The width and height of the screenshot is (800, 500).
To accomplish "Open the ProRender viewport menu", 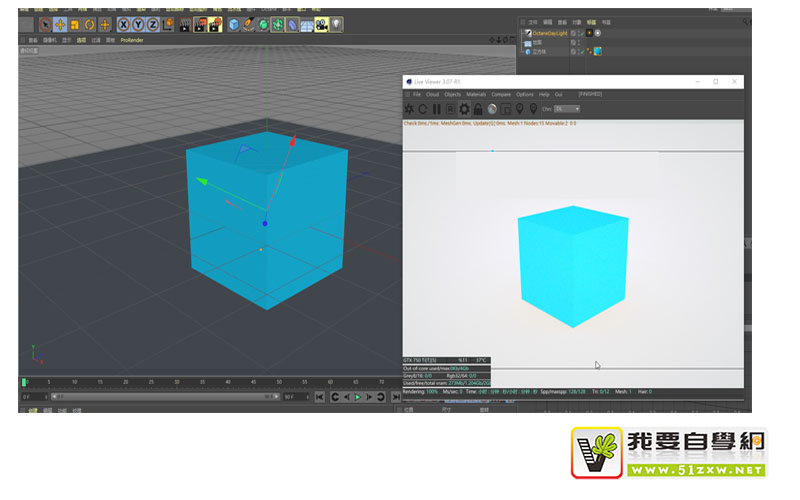I will 132,41.
